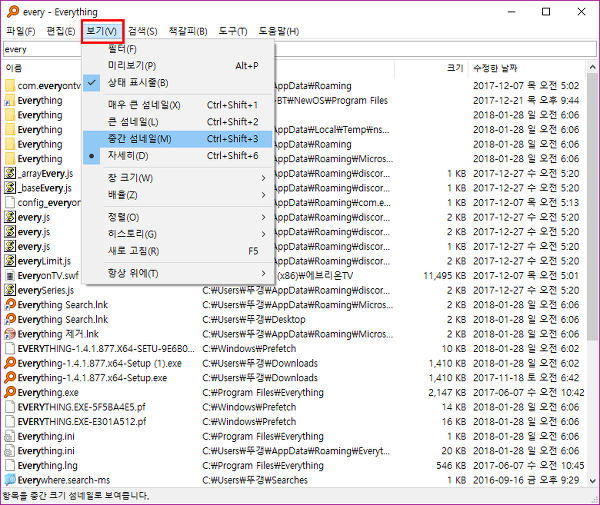Click date 2017-11-18 토 오전 6:42
Image resolution: width=600 pixels, height=505 pixels.
526,378
